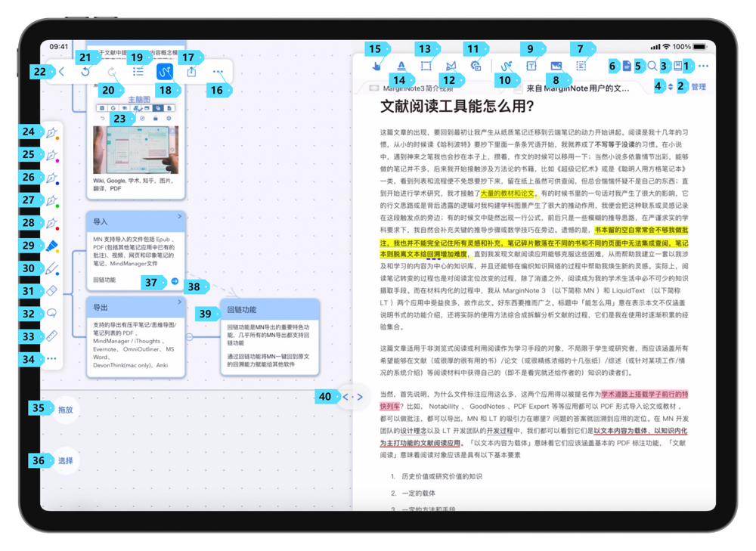Viewport: 756px width, 551px height.
Task: Expand the 导出 card chevron
Action: [179, 302]
